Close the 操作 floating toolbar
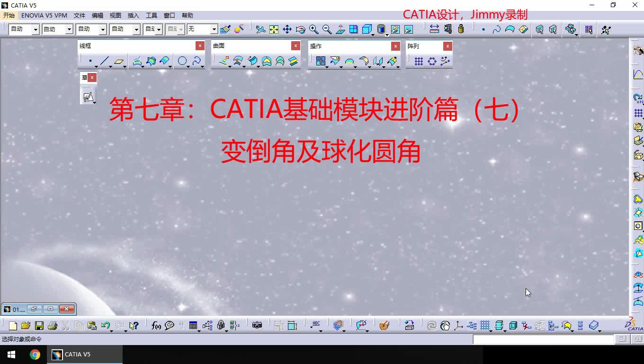Screen dimensions: 644x364 coord(395,46)
